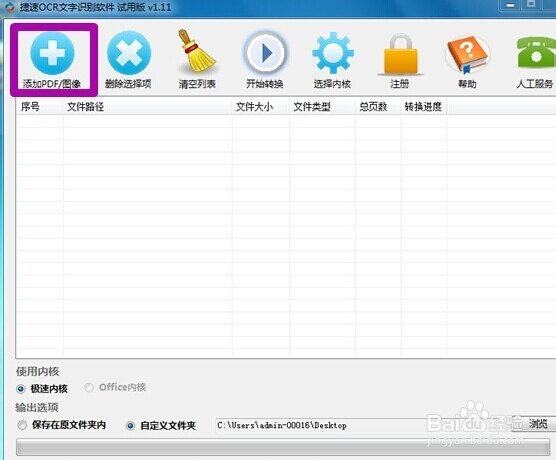Choose 保存在原文件夹内 output option
556x460 pixels.
click(22, 425)
